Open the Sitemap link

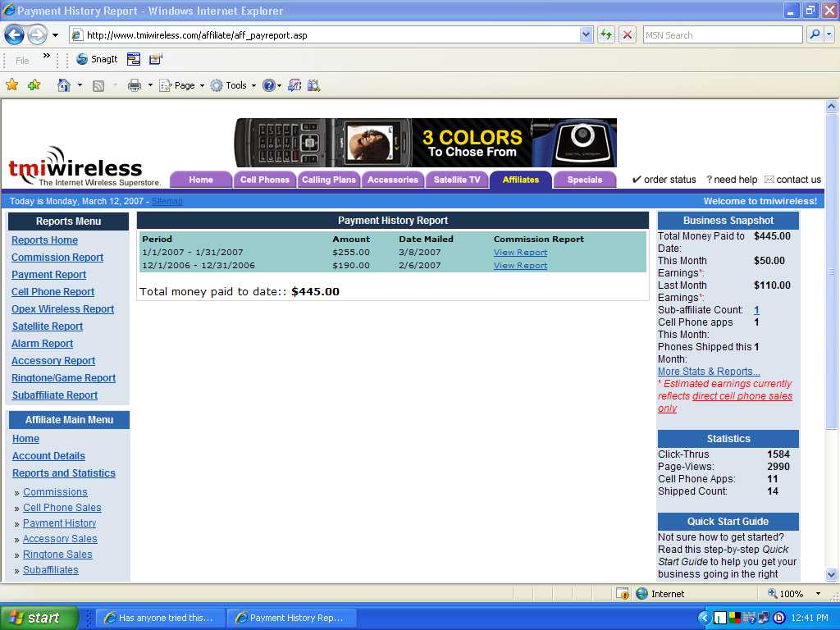pyautogui.click(x=167, y=201)
